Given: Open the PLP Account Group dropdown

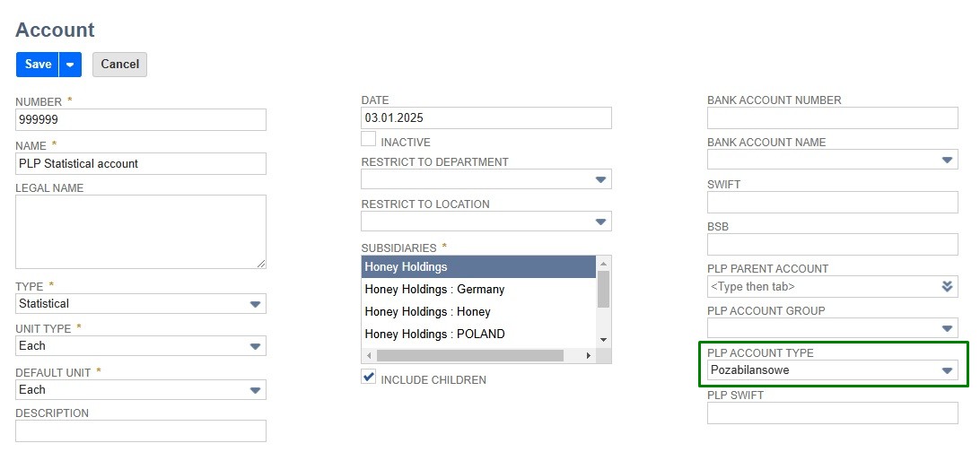Looking at the screenshot, I should [x=948, y=329].
